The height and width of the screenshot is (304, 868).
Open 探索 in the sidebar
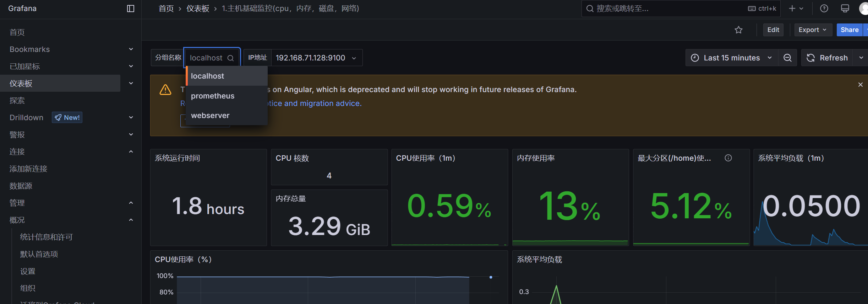click(x=17, y=100)
